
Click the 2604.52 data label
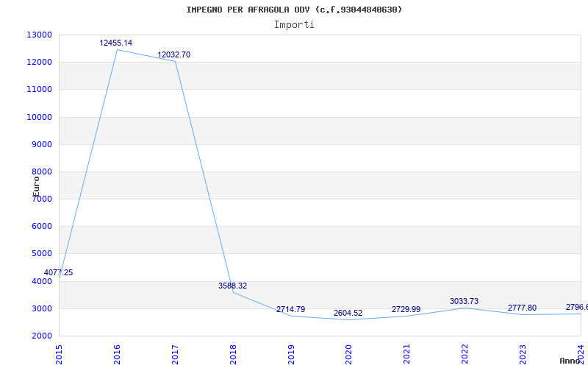[348, 314]
